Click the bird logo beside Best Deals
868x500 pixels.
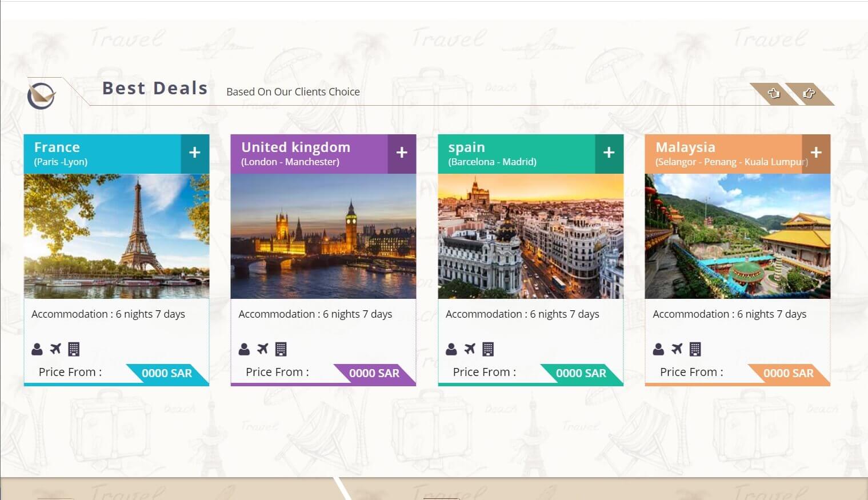tap(41, 95)
